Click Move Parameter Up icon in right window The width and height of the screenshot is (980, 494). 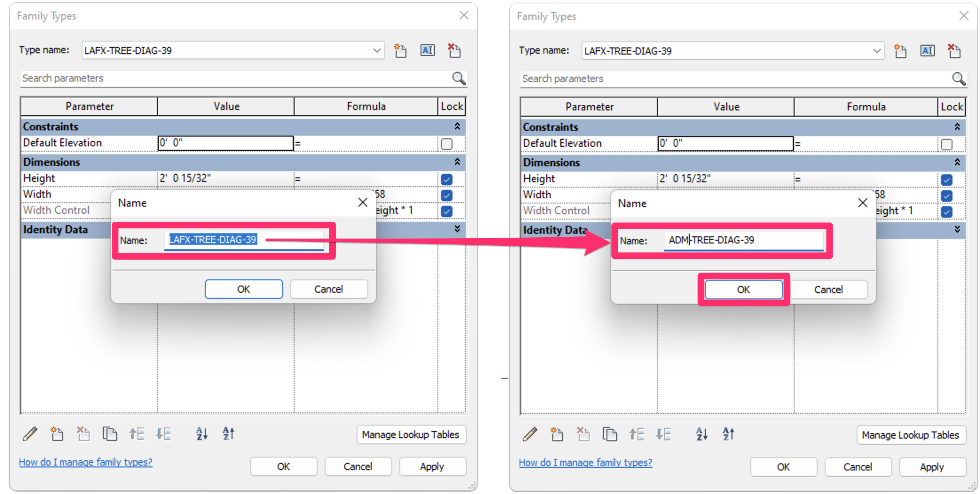637,434
